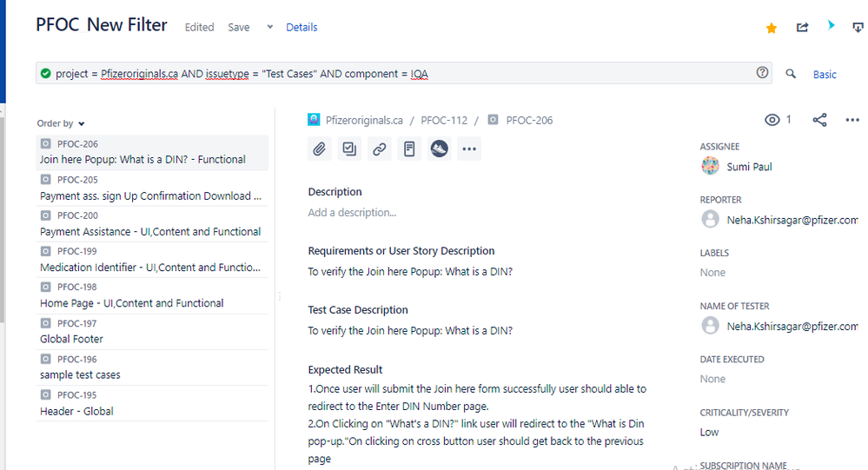Star the PFOC_New Filter as favorite

click(x=772, y=28)
